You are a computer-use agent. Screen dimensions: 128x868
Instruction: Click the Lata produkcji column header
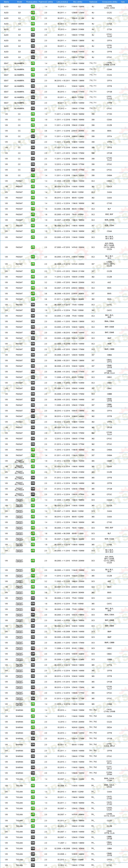pyautogui.click(x=62, y=2)
